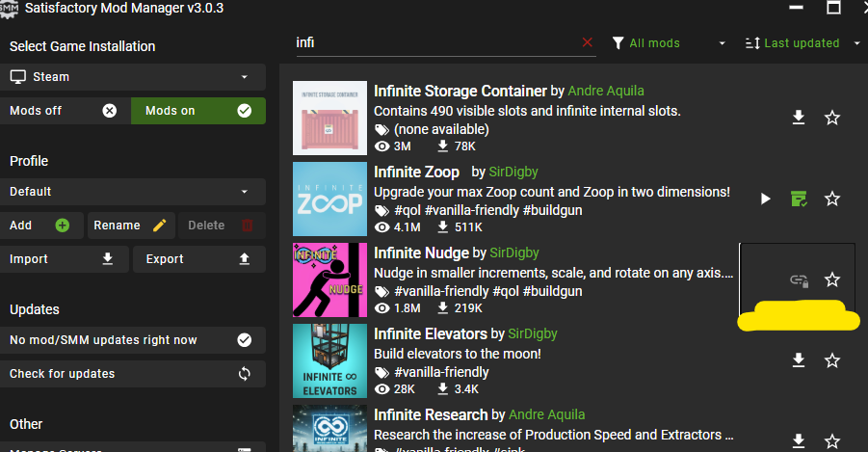This screenshot has height=452, width=868.
Task: Click the #vanilla-friendly tag on Infinite Elevators
Action: [x=441, y=372]
